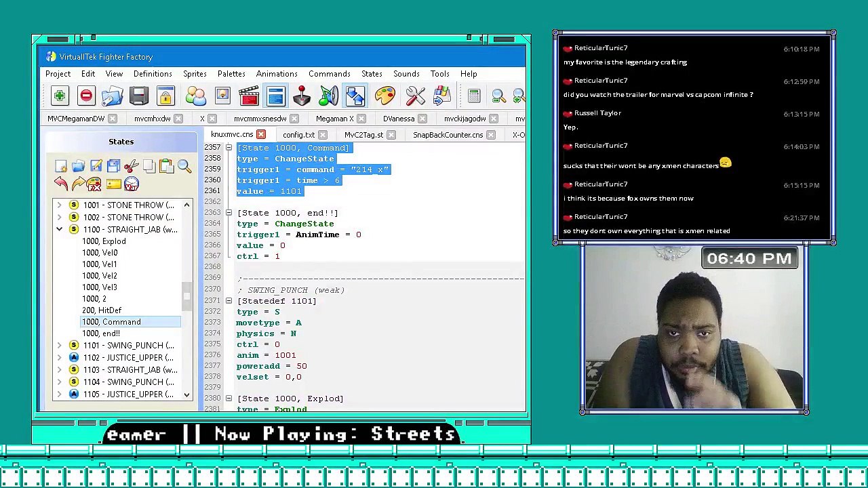Open the Sounds speaker icon in toolbar

click(x=329, y=96)
